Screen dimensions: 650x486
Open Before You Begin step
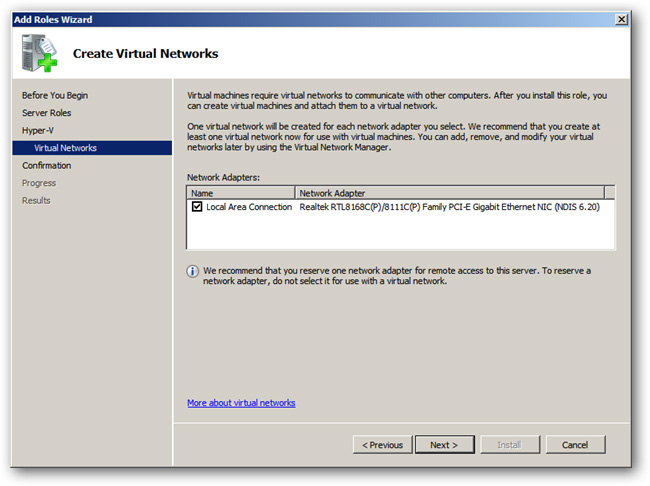click(55, 95)
